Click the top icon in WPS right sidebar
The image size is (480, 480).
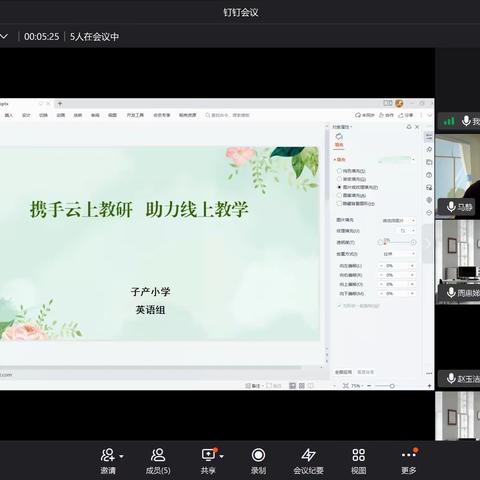click(x=429, y=136)
